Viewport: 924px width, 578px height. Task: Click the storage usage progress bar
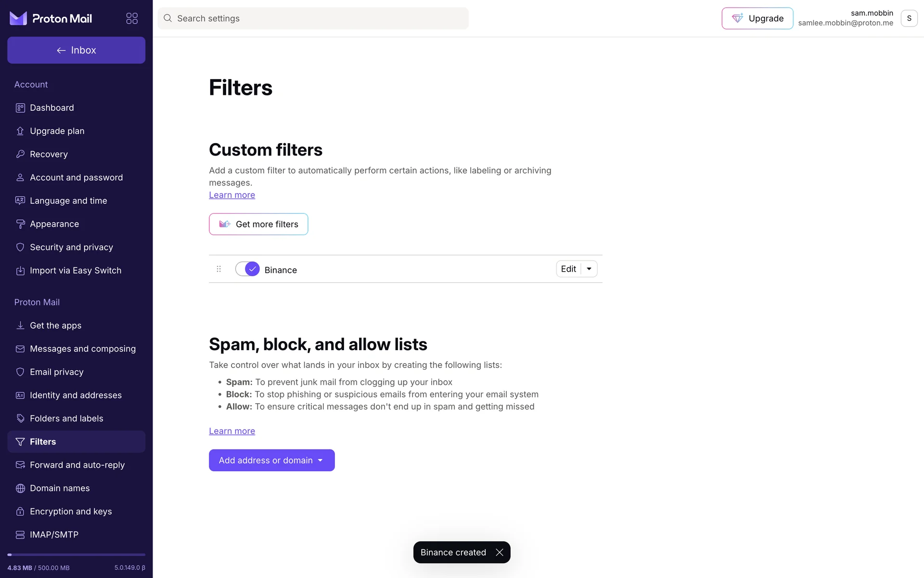point(76,555)
